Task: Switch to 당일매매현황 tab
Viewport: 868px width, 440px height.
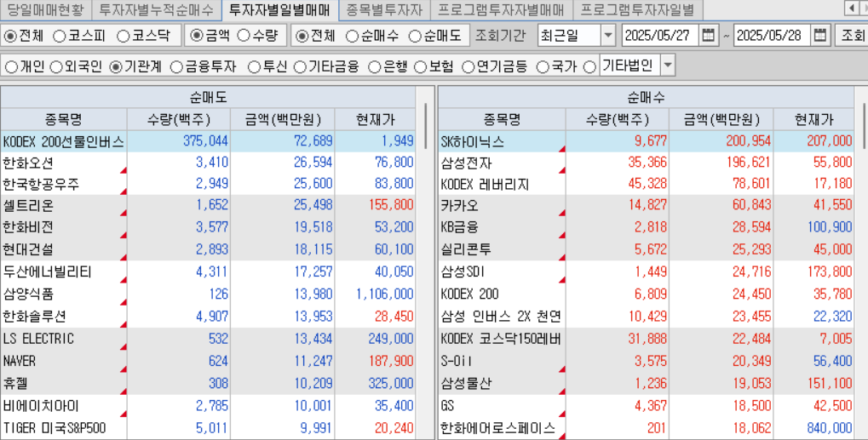Action: [x=46, y=9]
